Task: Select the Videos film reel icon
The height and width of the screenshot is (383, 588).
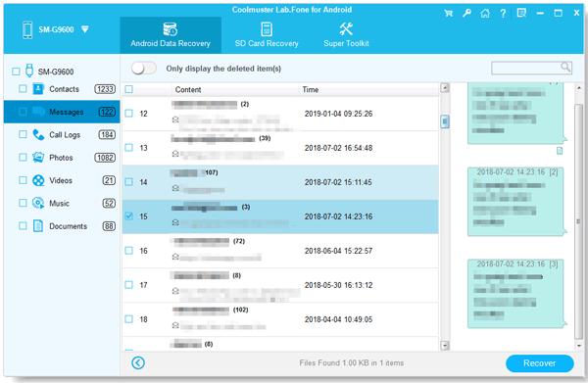Action: click(x=38, y=180)
